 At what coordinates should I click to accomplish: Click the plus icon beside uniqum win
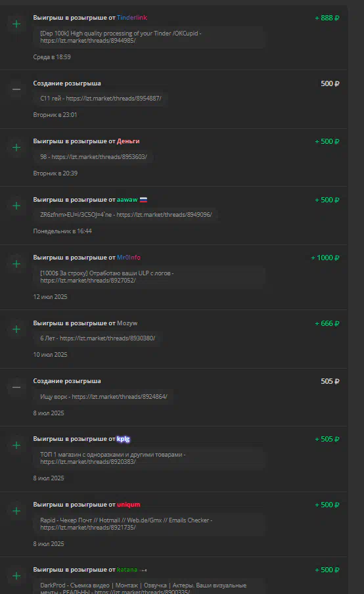point(16,511)
